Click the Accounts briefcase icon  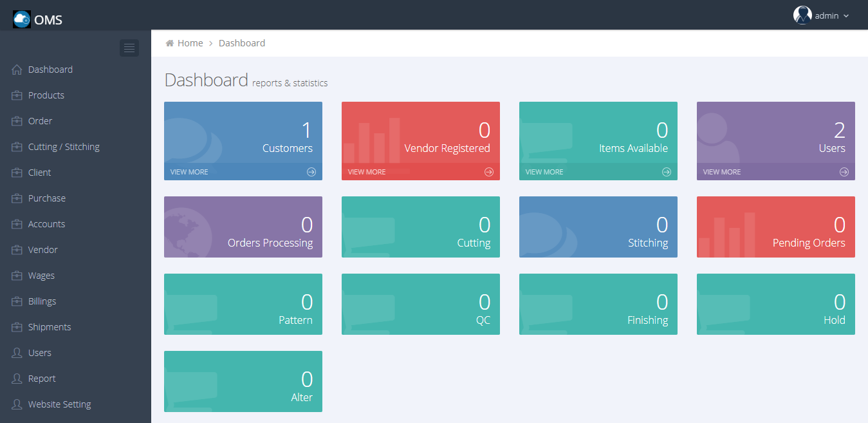click(x=17, y=224)
